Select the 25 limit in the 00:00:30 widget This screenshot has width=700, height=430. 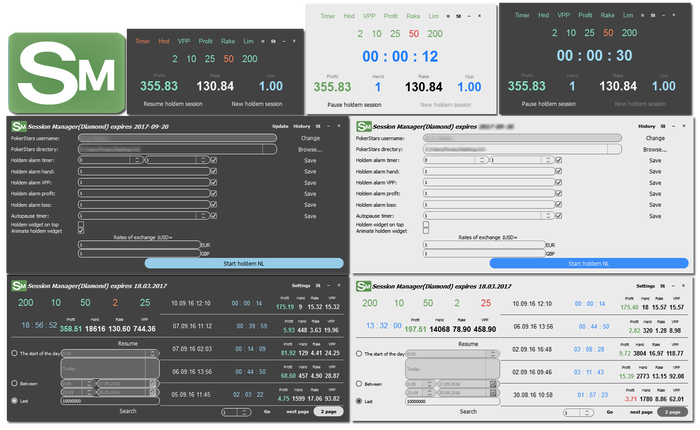pos(590,33)
